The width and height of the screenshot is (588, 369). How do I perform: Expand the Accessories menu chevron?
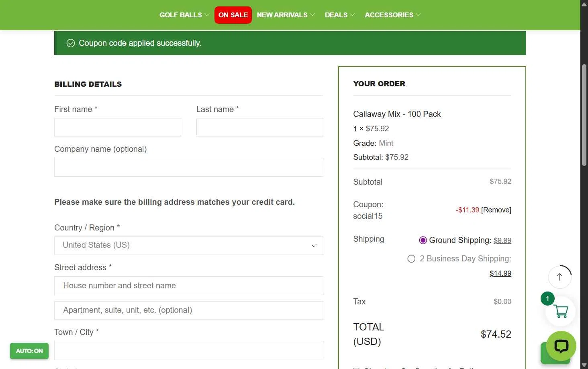pyautogui.click(x=418, y=15)
